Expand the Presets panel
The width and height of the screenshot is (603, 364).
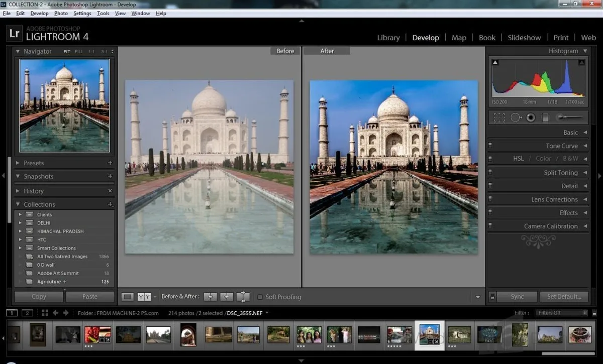pos(34,163)
